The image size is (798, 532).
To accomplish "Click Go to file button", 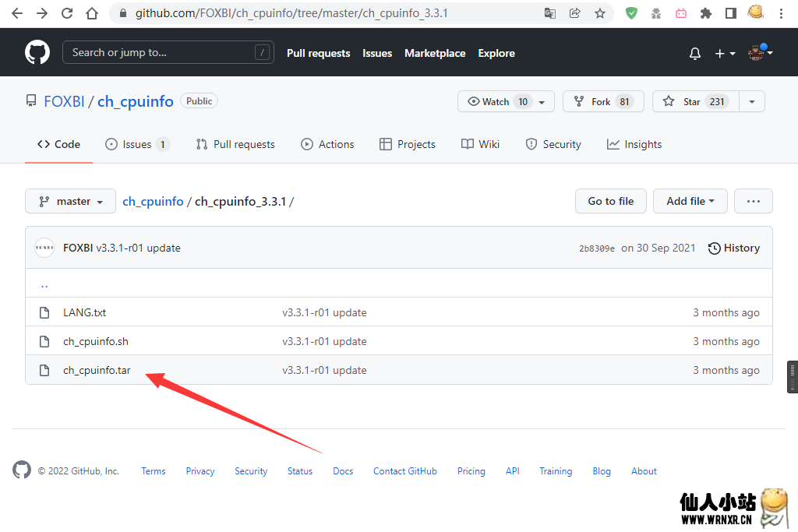I will [611, 202].
